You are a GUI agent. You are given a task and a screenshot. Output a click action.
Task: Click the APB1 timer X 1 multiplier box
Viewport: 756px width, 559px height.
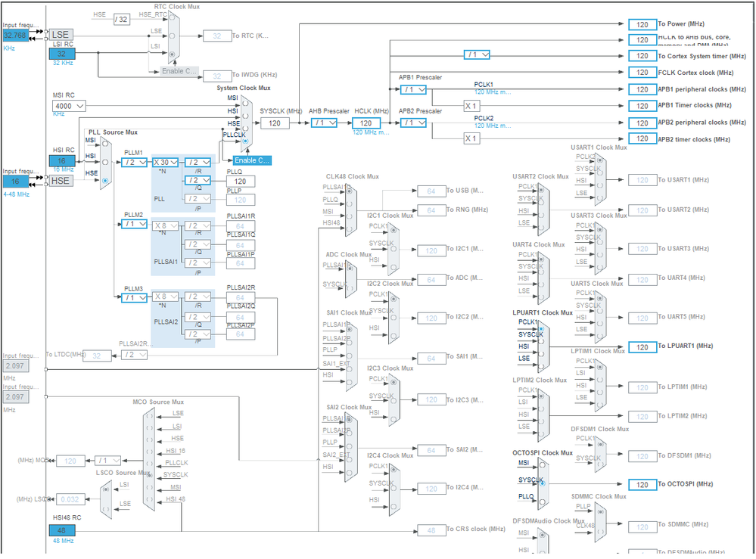click(471, 106)
